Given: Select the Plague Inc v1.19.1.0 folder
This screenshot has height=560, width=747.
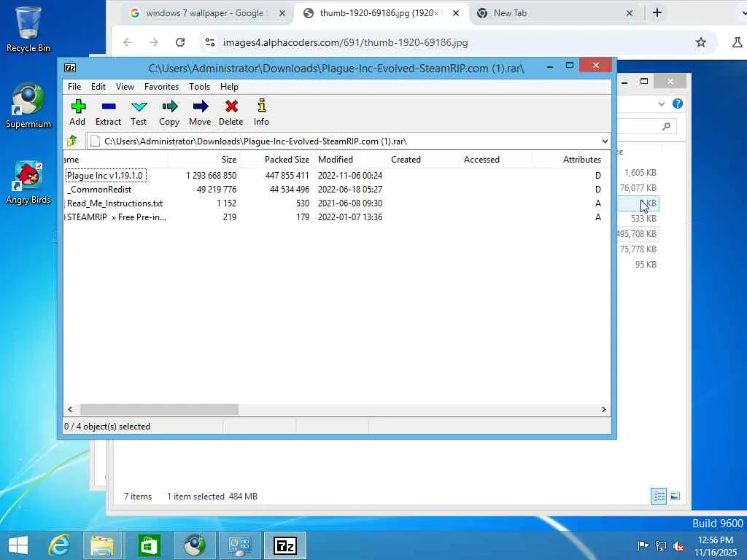Looking at the screenshot, I should pos(105,175).
